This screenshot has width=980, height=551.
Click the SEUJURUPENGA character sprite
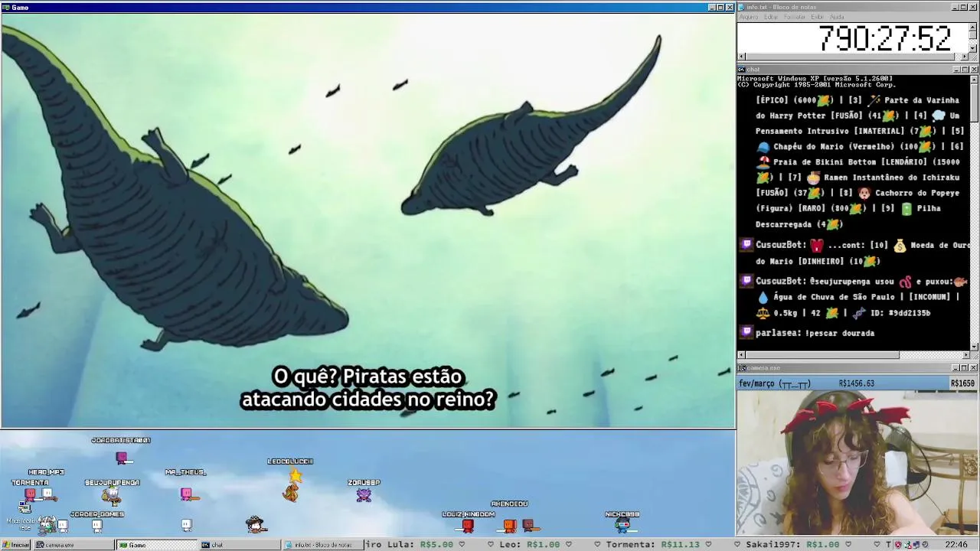click(113, 496)
